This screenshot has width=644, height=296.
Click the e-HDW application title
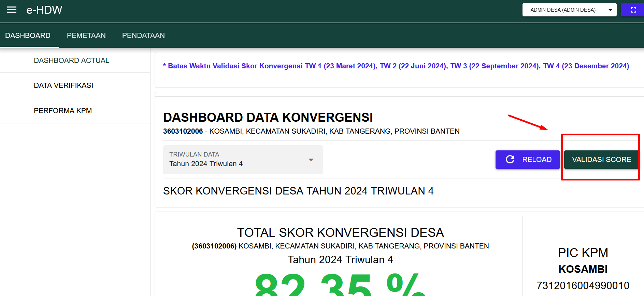tap(44, 10)
